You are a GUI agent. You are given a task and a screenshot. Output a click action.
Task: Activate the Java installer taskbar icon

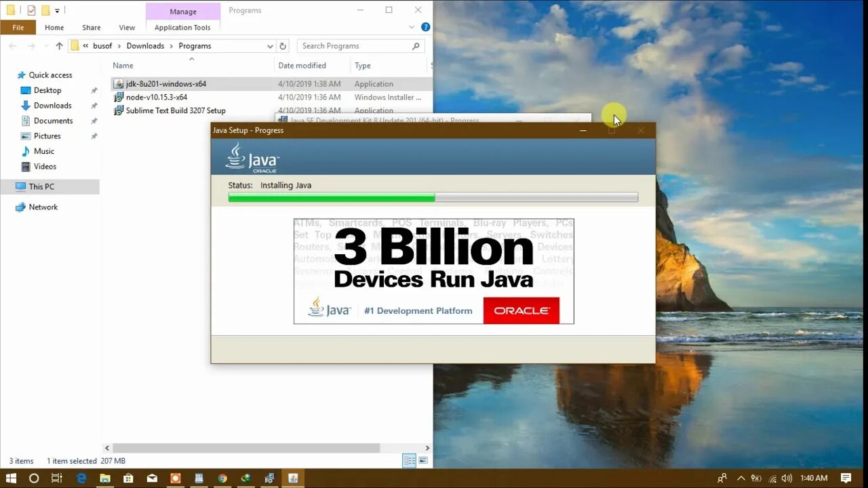[293, 478]
